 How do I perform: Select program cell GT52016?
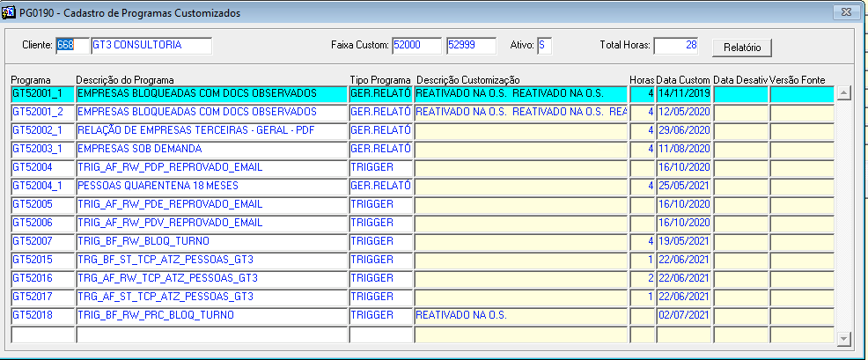(x=42, y=279)
